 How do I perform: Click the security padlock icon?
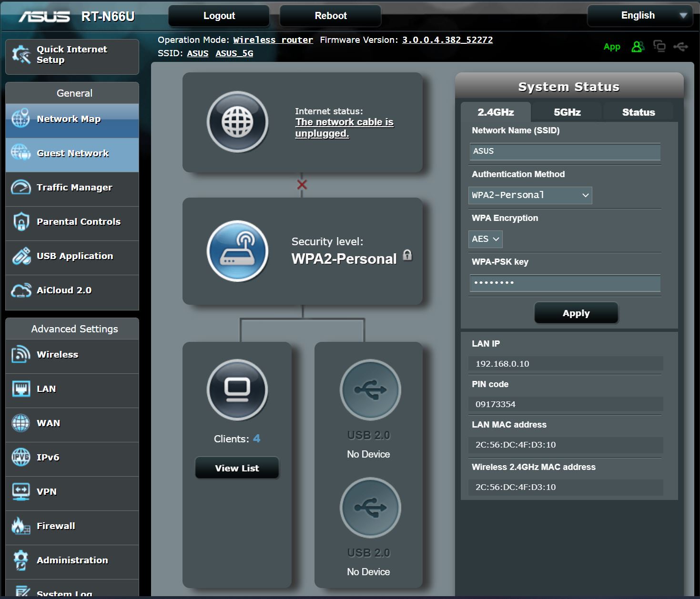pyautogui.click(x=407, y=255)
